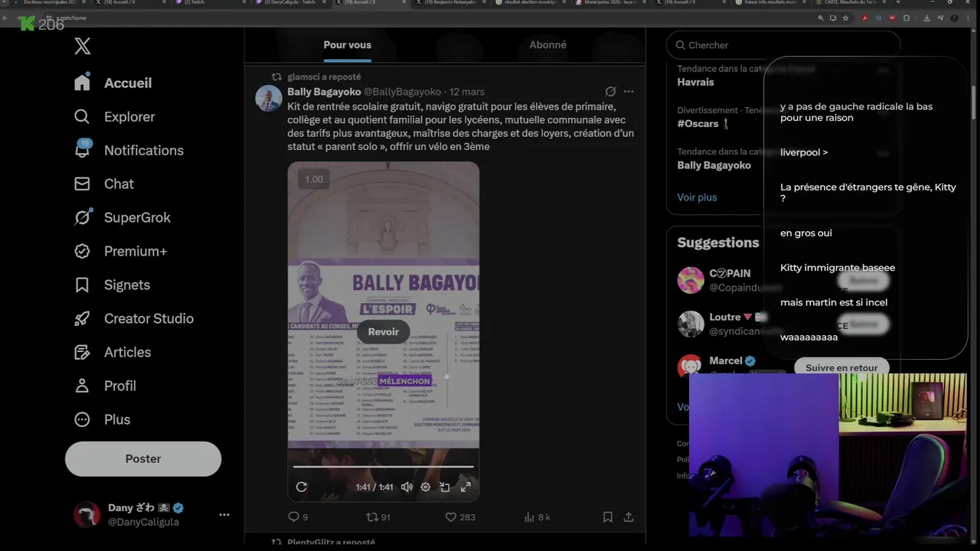Go to Accueil in the sidebar
This screenshot has height=551, width=980.
113,83
